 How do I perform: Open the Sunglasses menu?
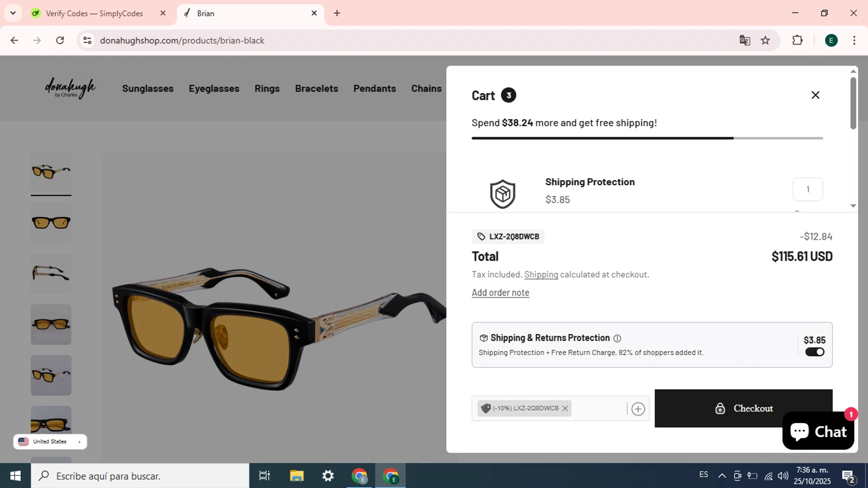coord(148,89)
